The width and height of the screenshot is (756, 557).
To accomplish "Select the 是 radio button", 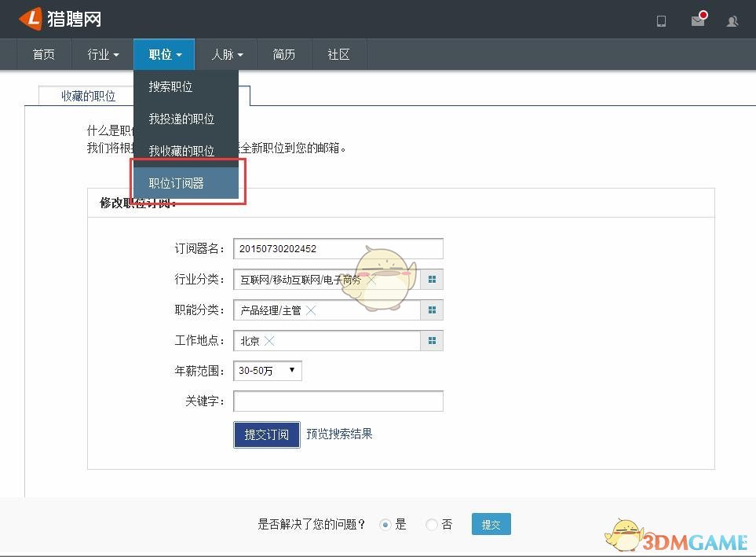I will [385, 525].
